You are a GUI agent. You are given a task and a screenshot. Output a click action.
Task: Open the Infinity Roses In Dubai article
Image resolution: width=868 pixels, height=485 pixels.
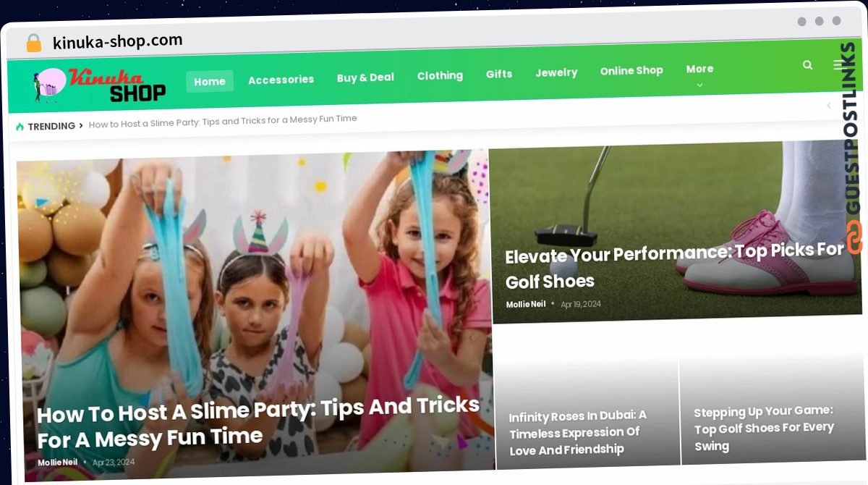pyautogui.click(x=578, y=432)
